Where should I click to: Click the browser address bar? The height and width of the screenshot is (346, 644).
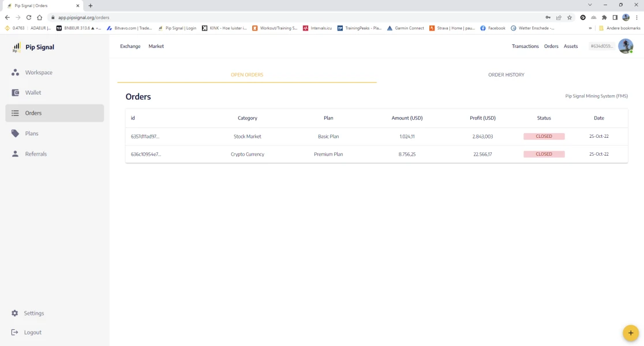click(289, 17)
